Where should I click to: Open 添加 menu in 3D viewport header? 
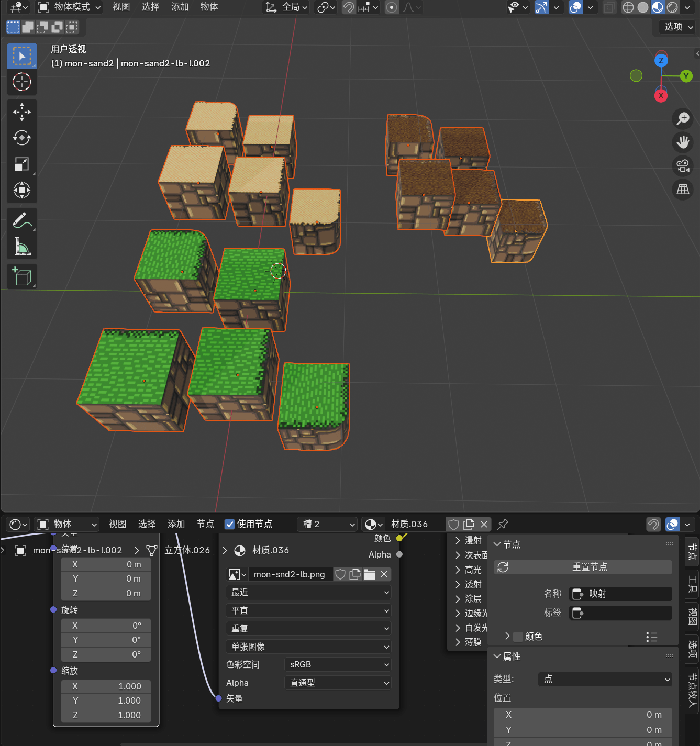[180, 7]
